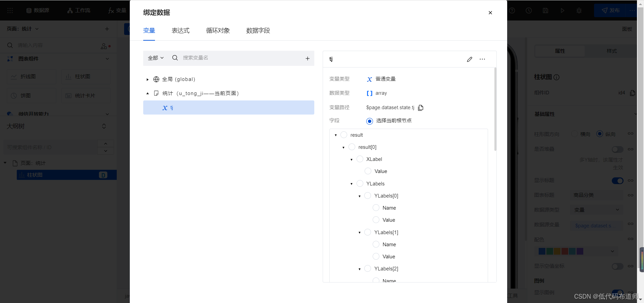
Task: Open the 数据源类型 变量 dropdown
Action: tap(596, 210)
